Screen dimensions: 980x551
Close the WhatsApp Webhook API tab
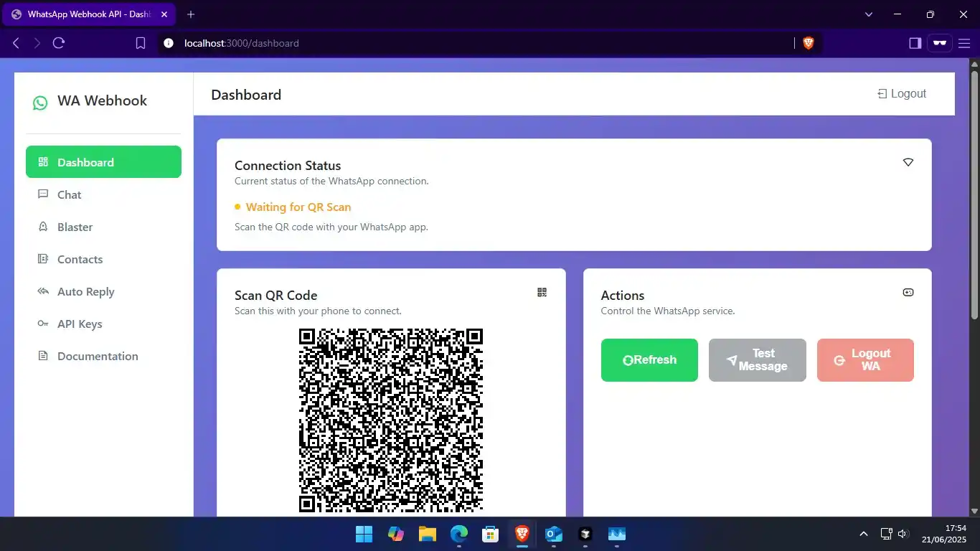[x=164, y=14]
